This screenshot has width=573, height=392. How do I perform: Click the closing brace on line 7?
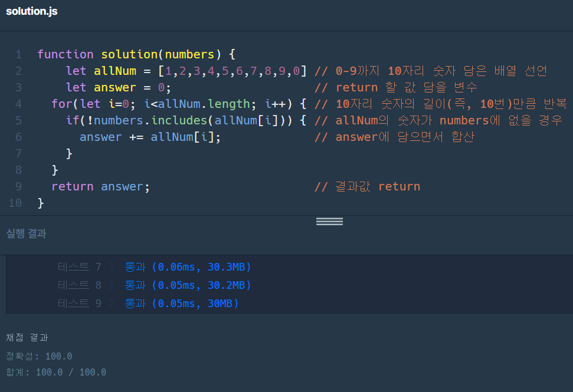point(69,154)
